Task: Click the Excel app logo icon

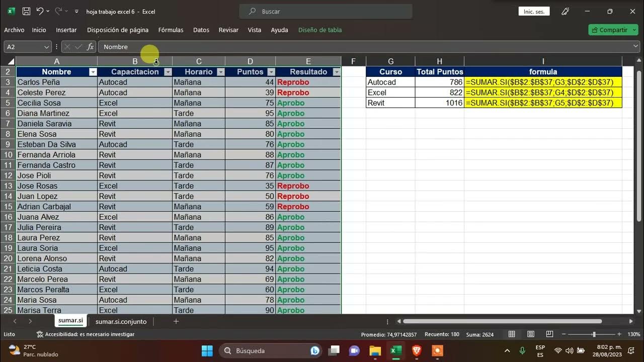Action: (x=11, y=11)
